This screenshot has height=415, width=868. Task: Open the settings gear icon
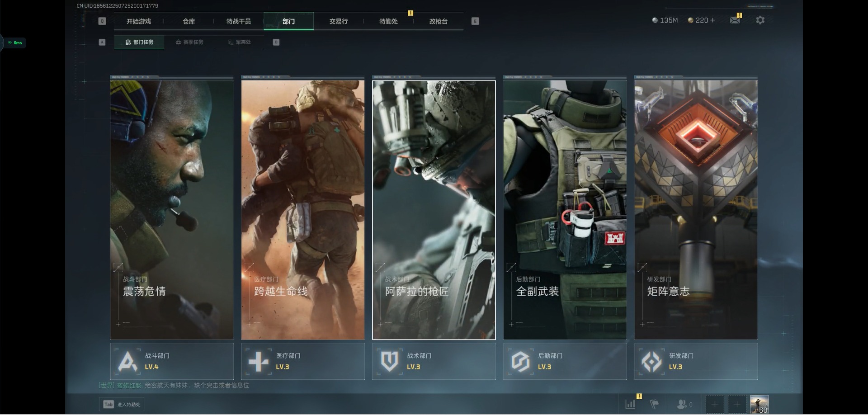tap(760, 20)
